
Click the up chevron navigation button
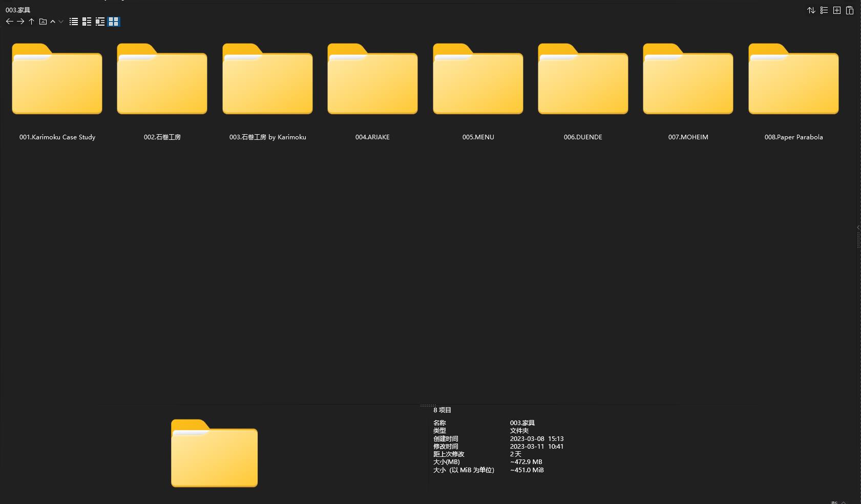[x=53, y=22]
